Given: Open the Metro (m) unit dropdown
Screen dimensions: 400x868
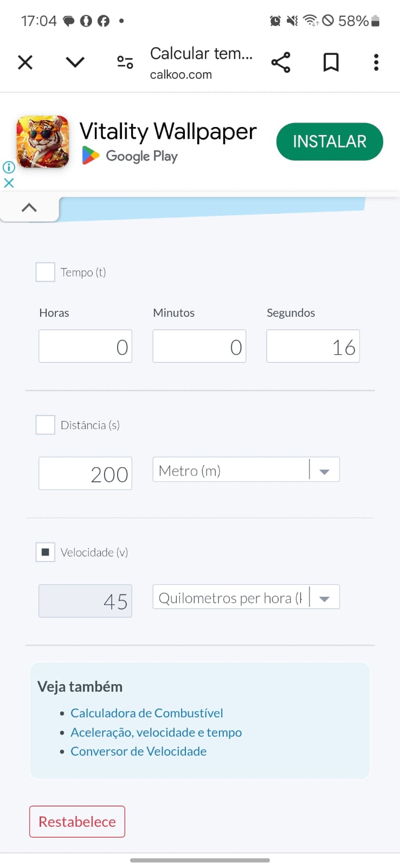Looking at the screenshot, I should 246,470.
